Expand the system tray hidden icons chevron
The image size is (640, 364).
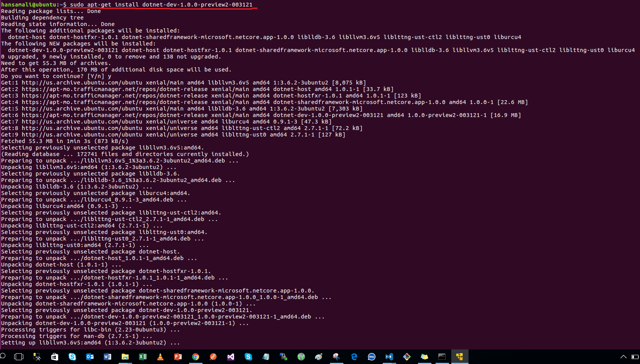pos(623,357)
